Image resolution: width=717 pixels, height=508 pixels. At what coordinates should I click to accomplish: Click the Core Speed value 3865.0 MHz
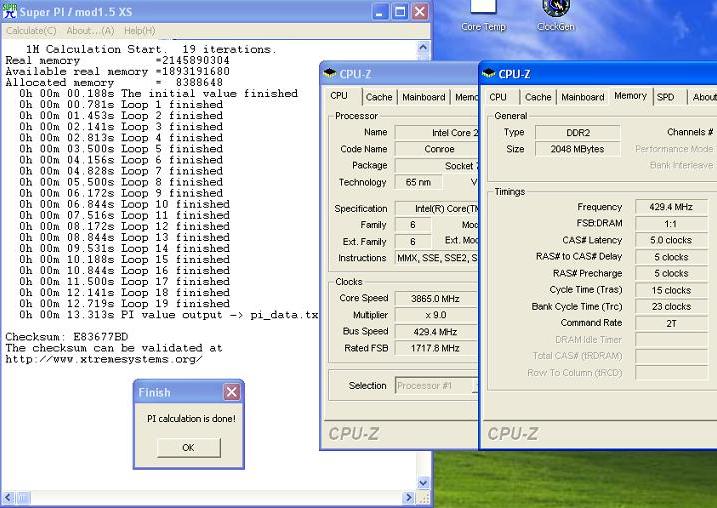[436, 299]
